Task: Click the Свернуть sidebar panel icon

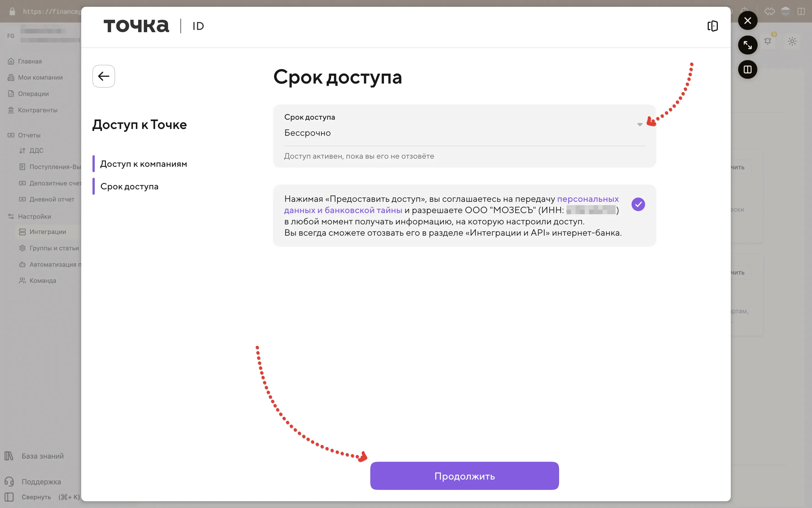Action: (9, 497)
